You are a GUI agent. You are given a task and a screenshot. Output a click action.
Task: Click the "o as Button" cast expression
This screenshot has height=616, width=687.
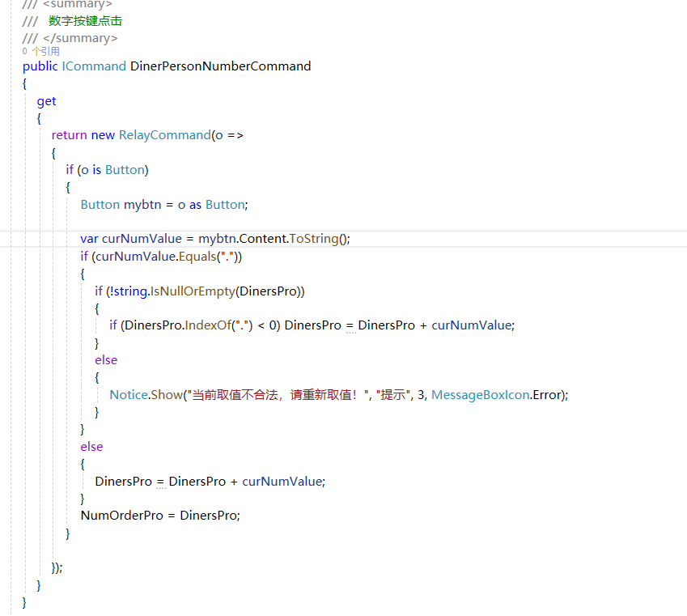click(x=211, y=205)
